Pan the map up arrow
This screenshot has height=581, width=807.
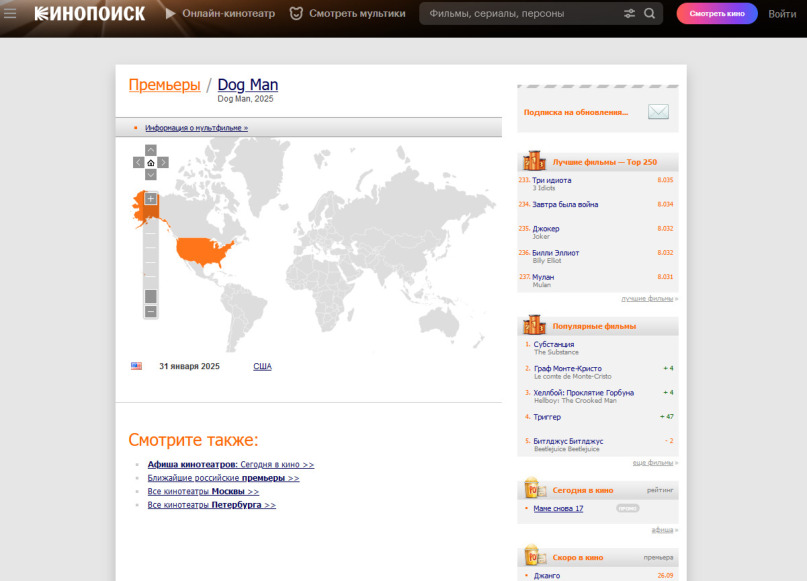coord(151,150)
